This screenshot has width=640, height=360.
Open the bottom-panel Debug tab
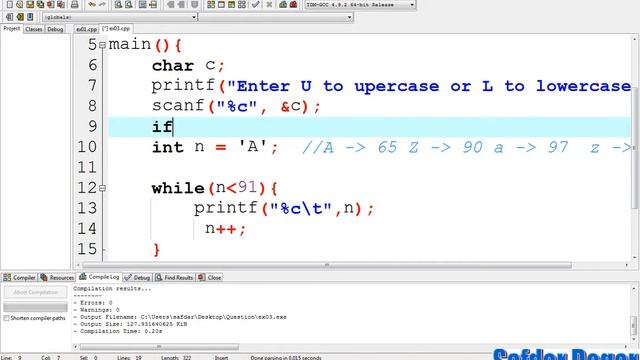[137, 278]
